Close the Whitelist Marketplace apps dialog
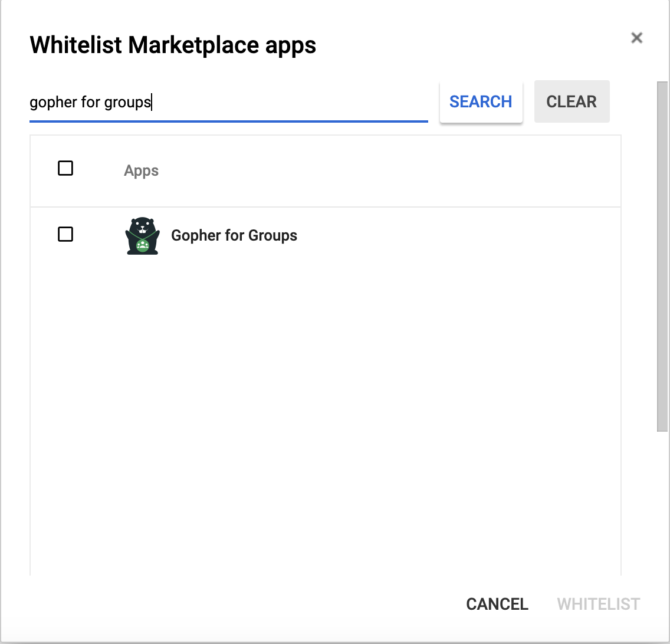The image size is (670, 644). point(636,38)
